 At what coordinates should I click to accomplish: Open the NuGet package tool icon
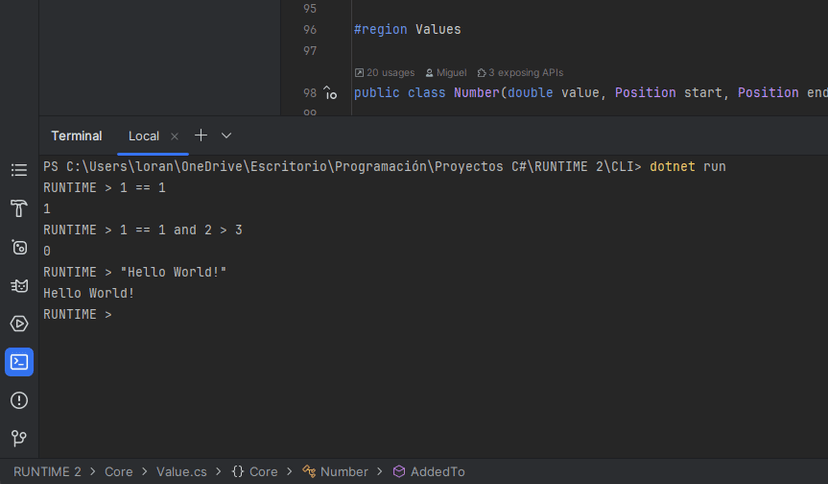[19, 247]
